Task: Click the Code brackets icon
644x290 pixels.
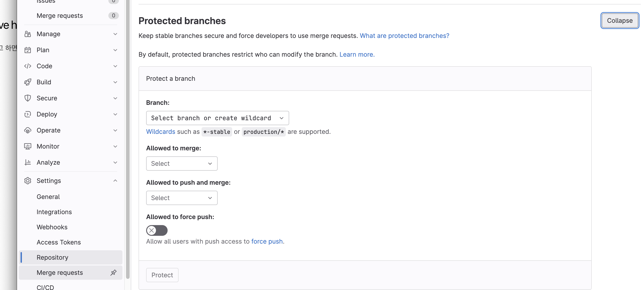Action: [x=27, y=66]
